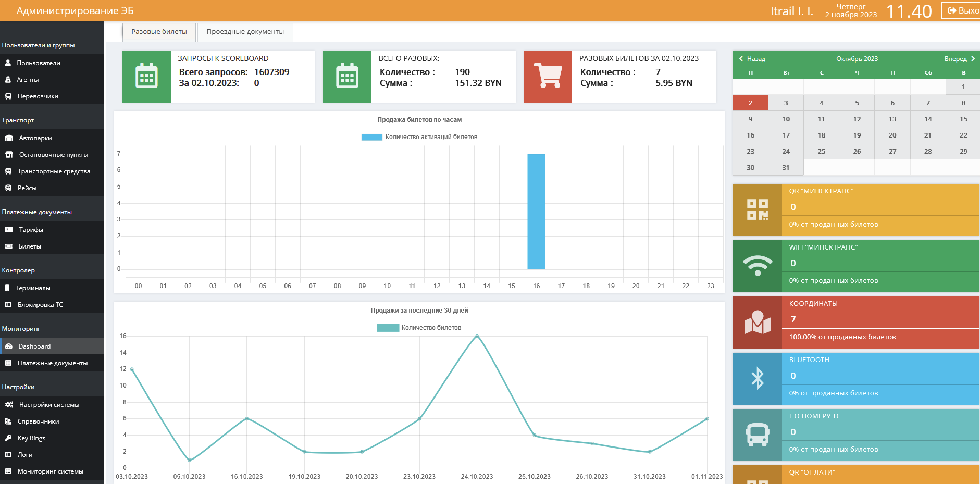Screen dimensions: 980x484
Task: Click the Логи list icon
Action: pos(8,455)
